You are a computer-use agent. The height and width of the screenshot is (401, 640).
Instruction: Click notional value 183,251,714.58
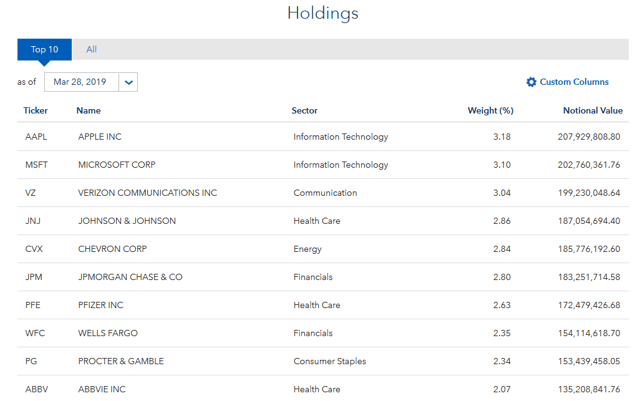click(x=589, y=277)
